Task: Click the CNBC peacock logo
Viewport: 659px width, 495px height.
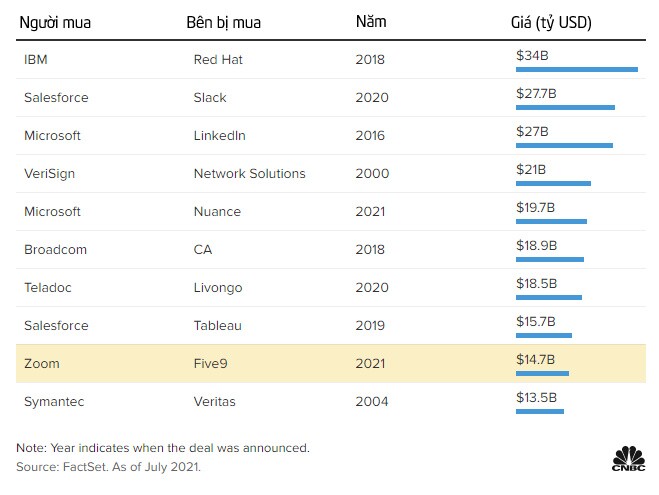Action: [628, 458]
